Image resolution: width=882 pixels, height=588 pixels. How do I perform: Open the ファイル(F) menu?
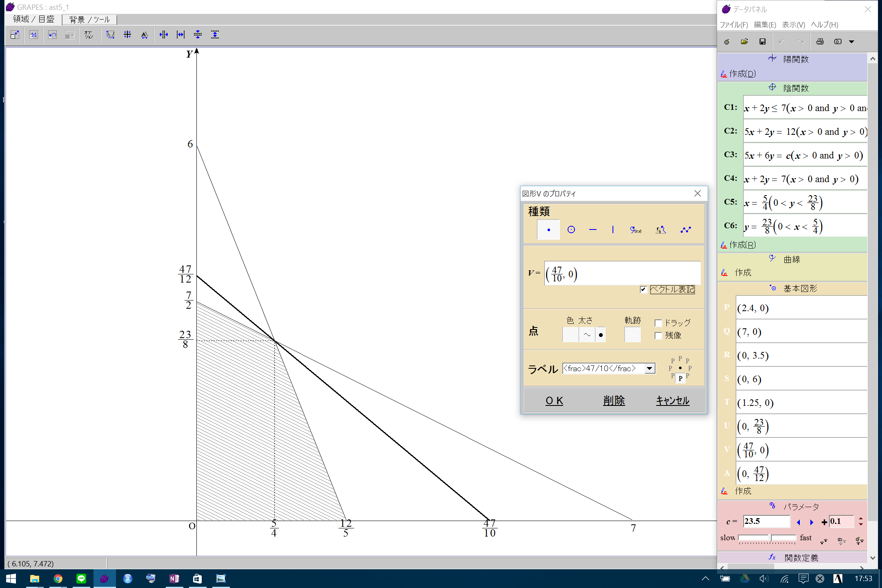point(733,25)
